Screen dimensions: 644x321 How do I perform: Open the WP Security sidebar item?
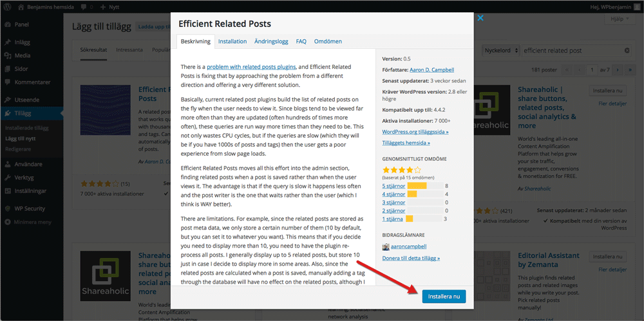tap(30, 208)
